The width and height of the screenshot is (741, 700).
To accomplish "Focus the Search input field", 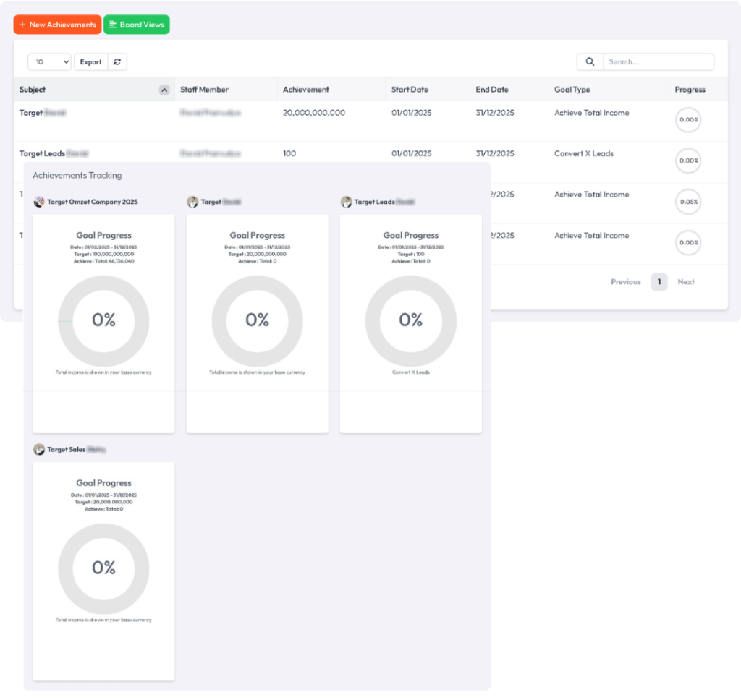I will [x=657, y=62].
